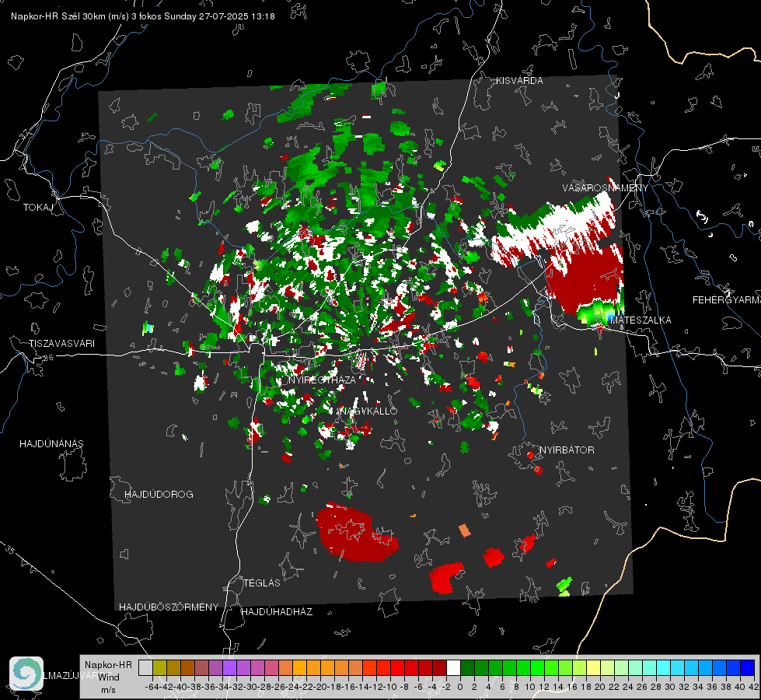
Task: Click the -64 value in the legend scale
Action: [x=152, y=687]
